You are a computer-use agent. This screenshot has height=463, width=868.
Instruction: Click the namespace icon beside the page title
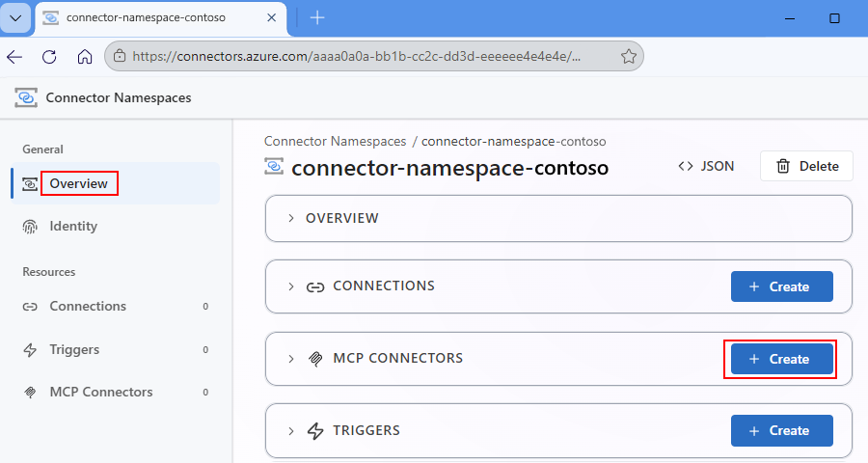[274, 166]
